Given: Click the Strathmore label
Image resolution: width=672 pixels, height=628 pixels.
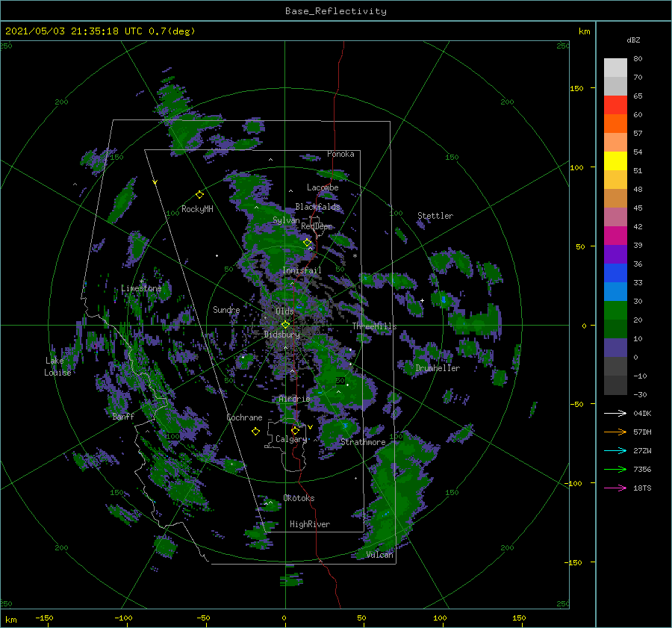Looking at the screenshot, I should coord(363,442).
